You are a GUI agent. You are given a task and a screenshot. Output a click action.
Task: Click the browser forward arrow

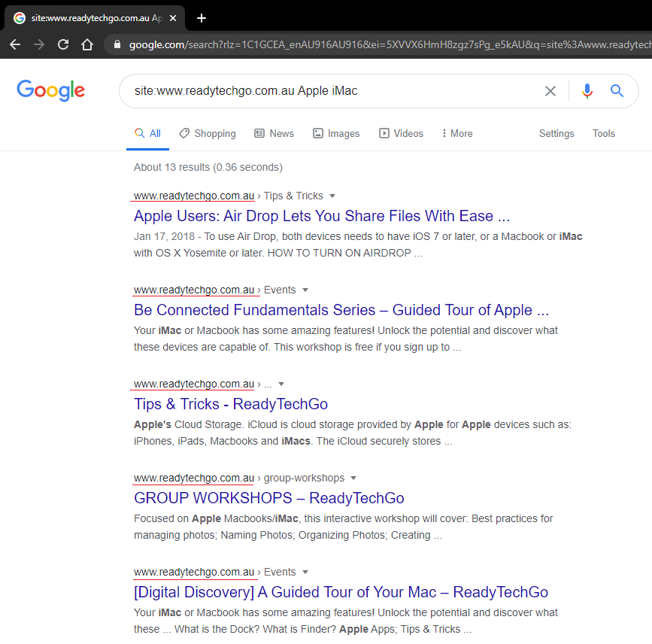click(38, 44)
